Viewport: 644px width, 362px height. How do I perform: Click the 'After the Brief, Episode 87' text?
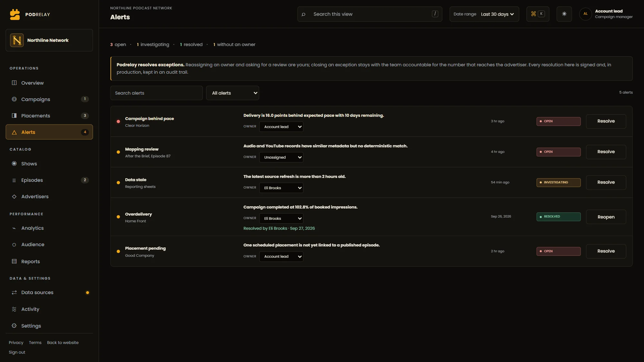(148, 156)
